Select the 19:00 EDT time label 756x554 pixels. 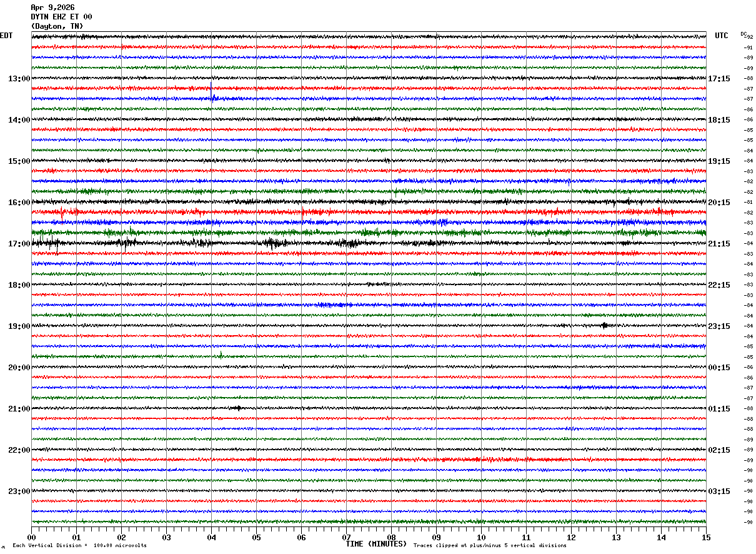point(19,326)
